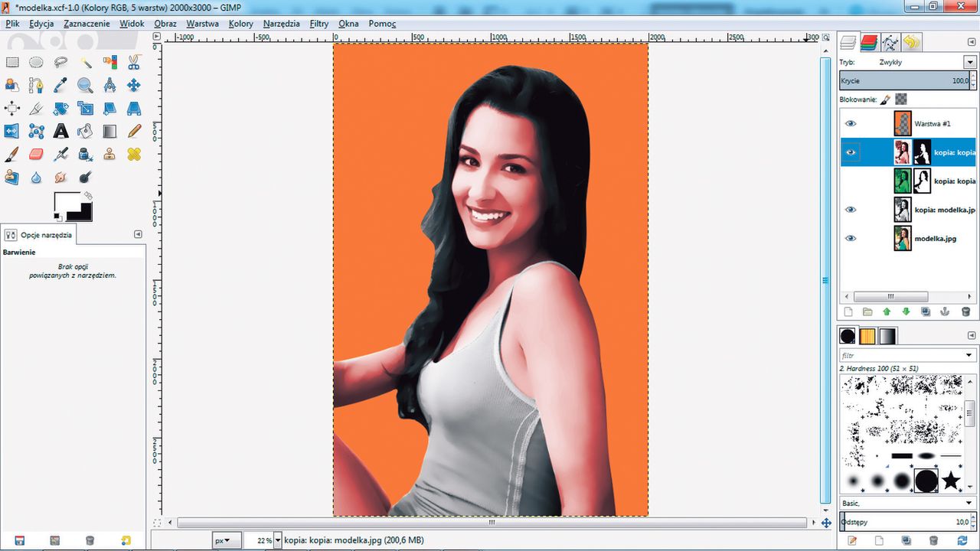The width and height of the screenshot is (980, 551).
Task: Select the Crop tool
Action: pyautogui.click(x=36, y=108)
